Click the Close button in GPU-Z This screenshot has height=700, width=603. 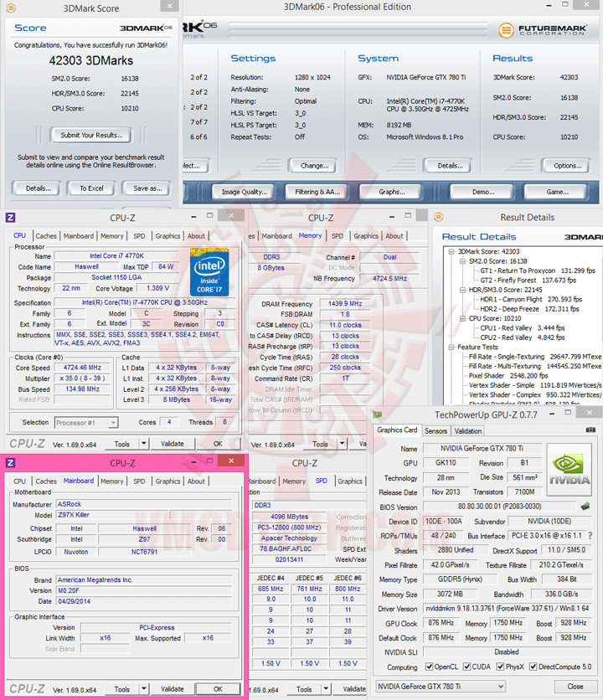click(x=575, y=686)
